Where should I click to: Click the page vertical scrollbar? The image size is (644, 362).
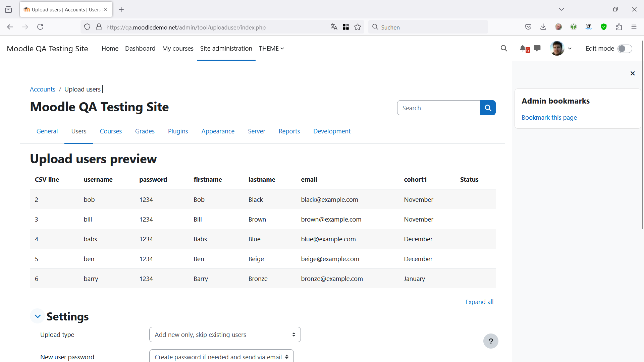[642, 134]
